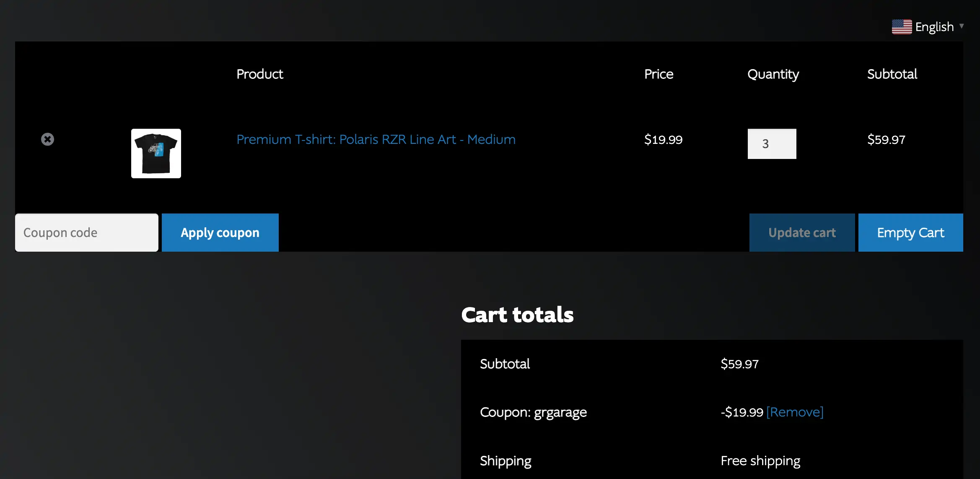This screenshot has width=980, height=479.
Task: Select the Free shipping text
Action: (760, 461)
